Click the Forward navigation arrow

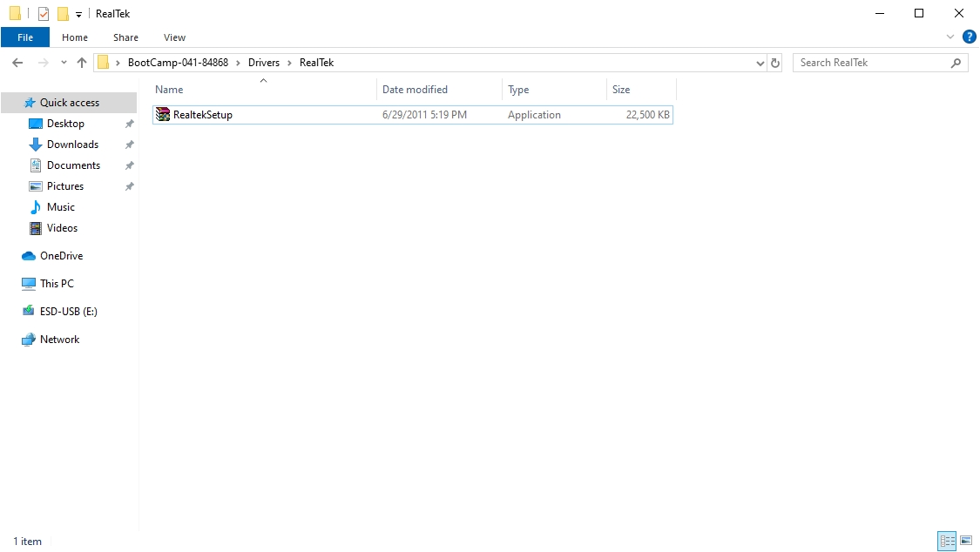click(44, 63)
